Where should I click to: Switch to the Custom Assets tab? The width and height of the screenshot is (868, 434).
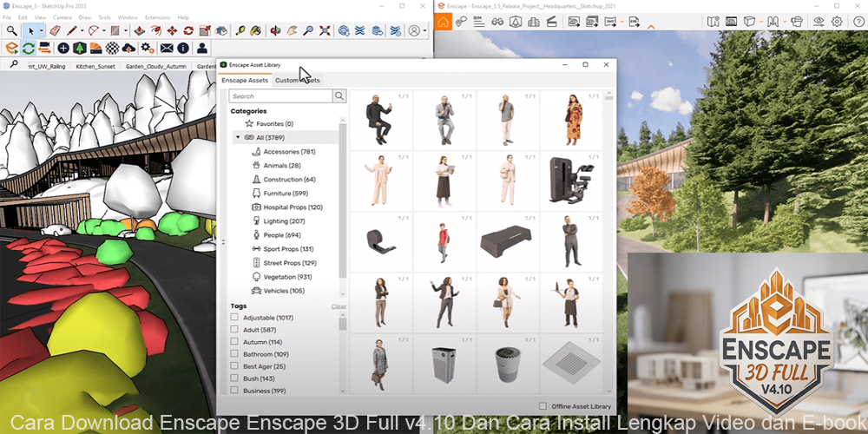click(297, 80)
